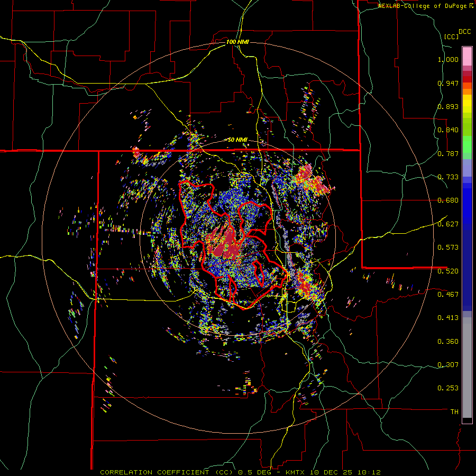Viewport: 476px width, 476px height.
Task: Click the 0.893 legend value
Action: click(448, 106)
